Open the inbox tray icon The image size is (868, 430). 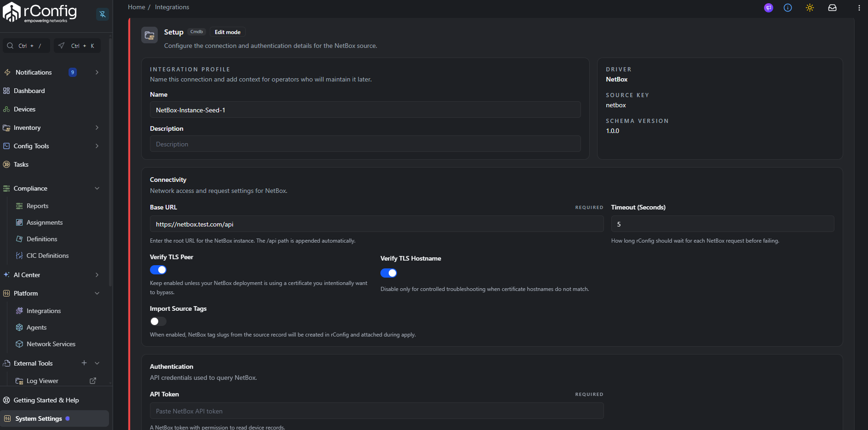coord(833,8)
